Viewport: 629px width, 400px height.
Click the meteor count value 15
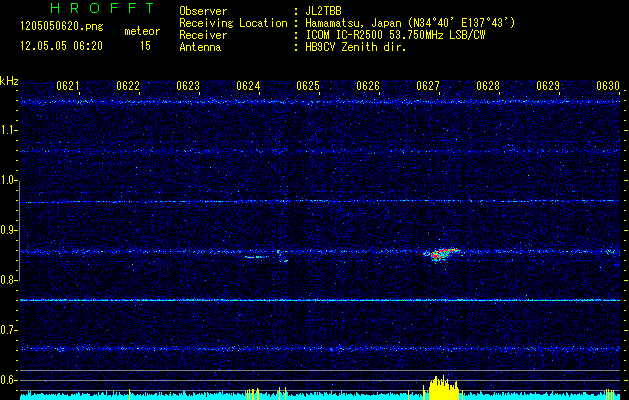(x=145, y=46)
